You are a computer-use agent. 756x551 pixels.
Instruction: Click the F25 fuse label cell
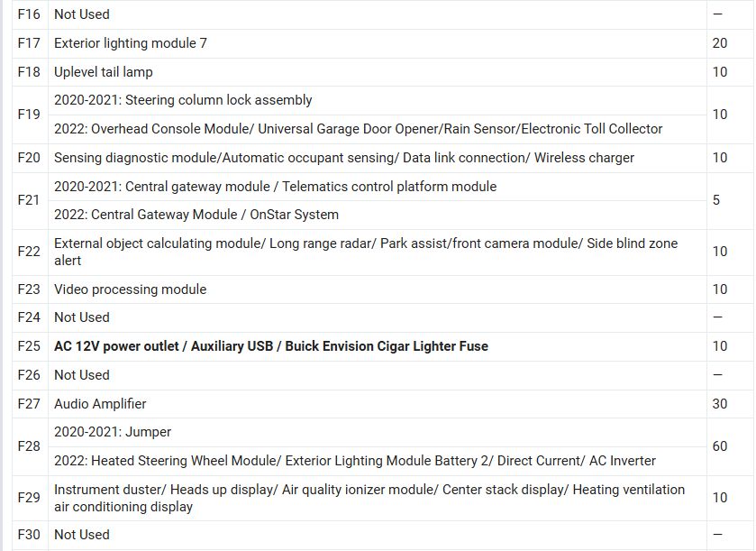[29, 346]
